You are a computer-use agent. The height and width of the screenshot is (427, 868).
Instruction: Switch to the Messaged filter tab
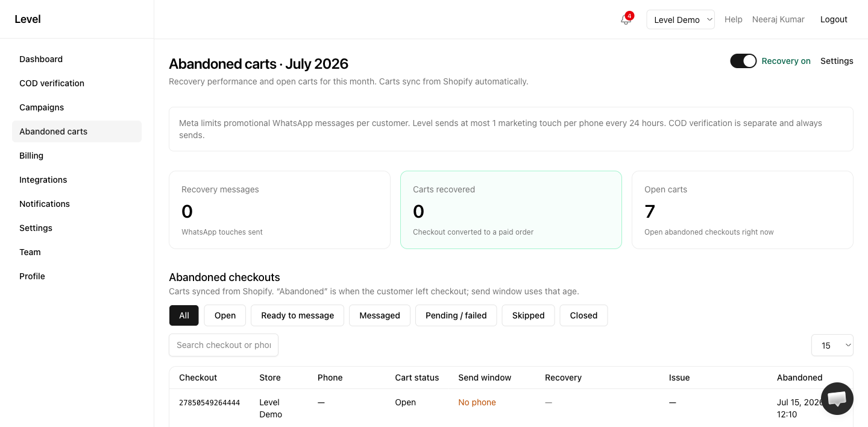[x=380, y=315]
